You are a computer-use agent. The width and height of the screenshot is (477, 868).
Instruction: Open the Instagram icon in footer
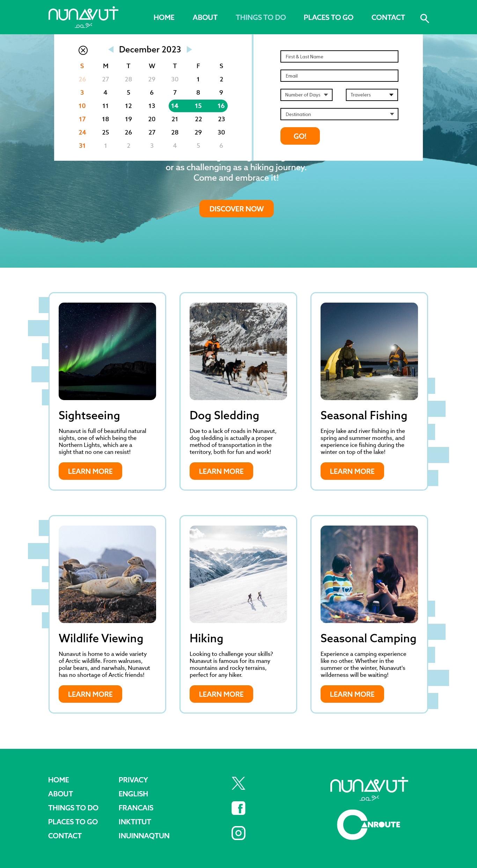pos(239,833)
